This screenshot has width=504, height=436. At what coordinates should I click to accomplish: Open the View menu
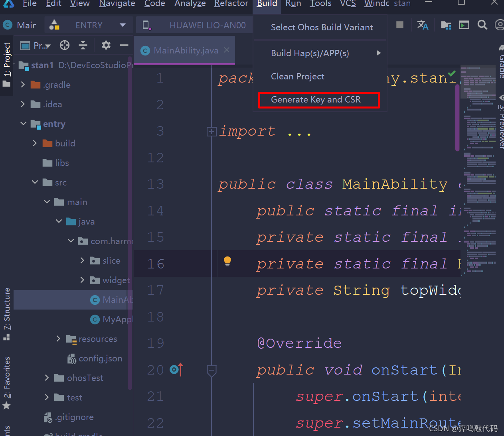pyautogui.click(x=80, y=4)
